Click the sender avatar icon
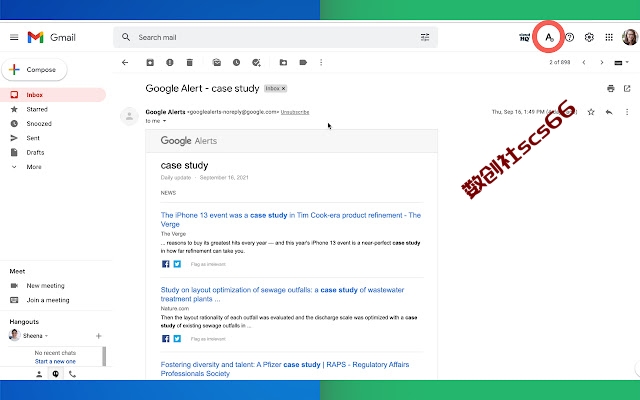The height and width of the screenshot is (400, 640). (129, 116)
